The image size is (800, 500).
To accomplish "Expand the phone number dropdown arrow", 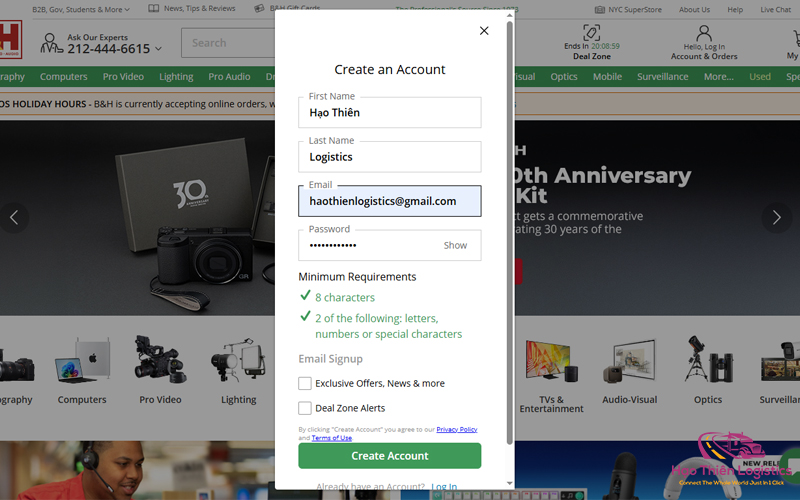I will pyautogui.click(x=158, y=49).
